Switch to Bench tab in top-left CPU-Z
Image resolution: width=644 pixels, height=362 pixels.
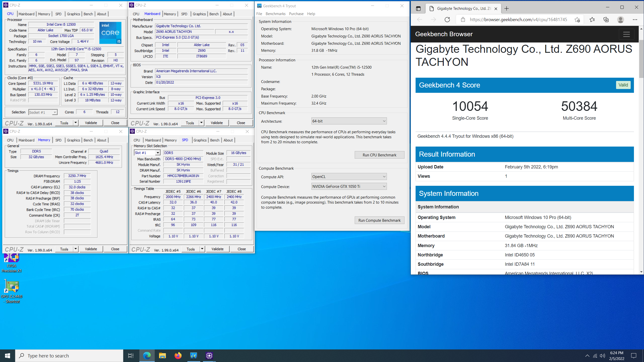pos(88,14)
